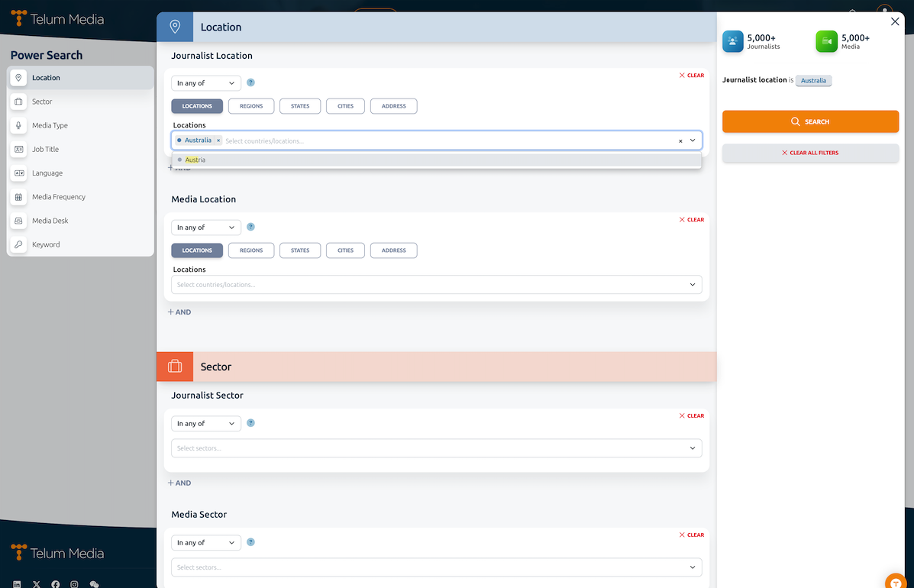Click the blue Journalists count icon
Viewport: 914px width, 588px height.
732,41
